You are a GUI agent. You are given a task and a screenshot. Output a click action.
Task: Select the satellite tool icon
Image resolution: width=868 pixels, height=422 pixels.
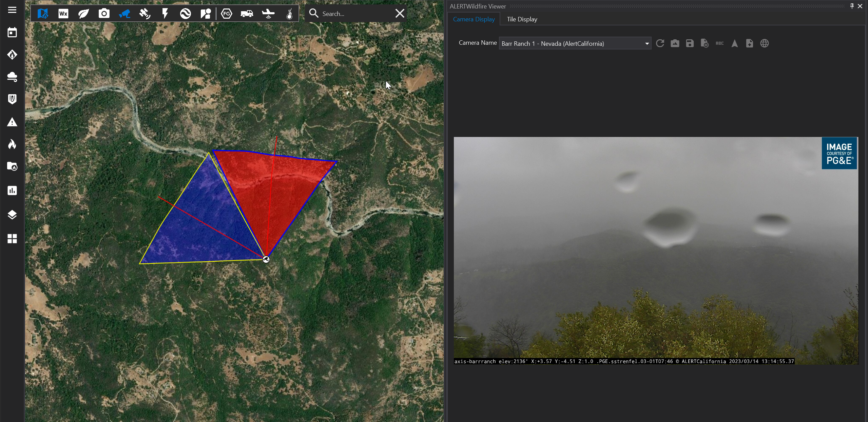click(x=145, y=14)
